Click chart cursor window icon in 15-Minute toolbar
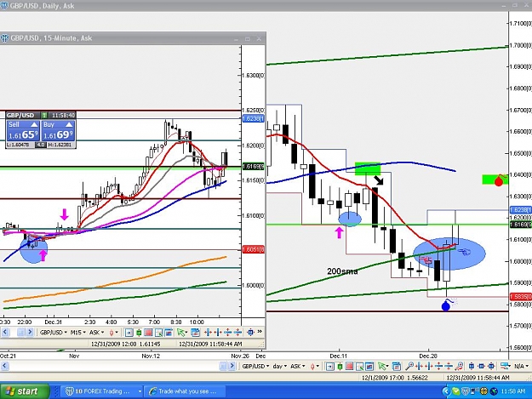 tap(158, 333)
